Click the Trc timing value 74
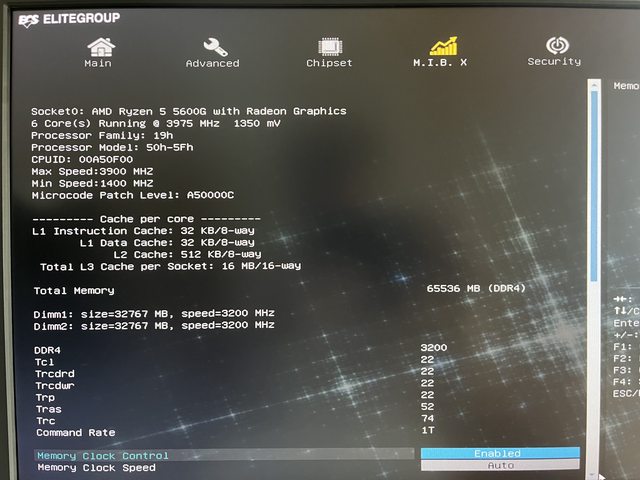 point(427,418)
